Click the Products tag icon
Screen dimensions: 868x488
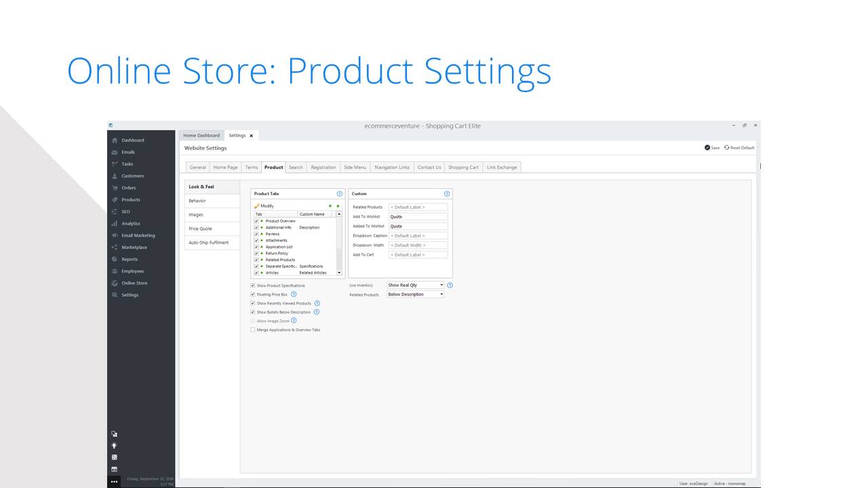(x=115, y=200)
